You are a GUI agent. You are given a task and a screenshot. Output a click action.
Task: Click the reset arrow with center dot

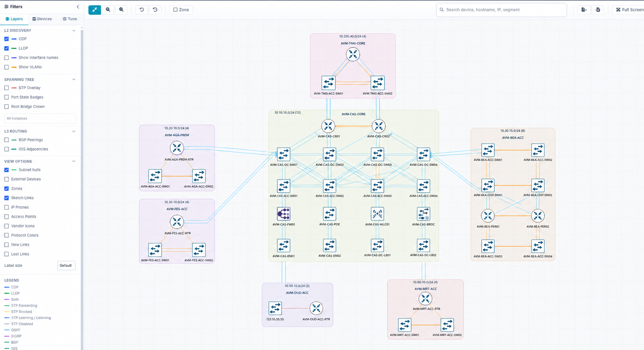click(x=155, y=10)
